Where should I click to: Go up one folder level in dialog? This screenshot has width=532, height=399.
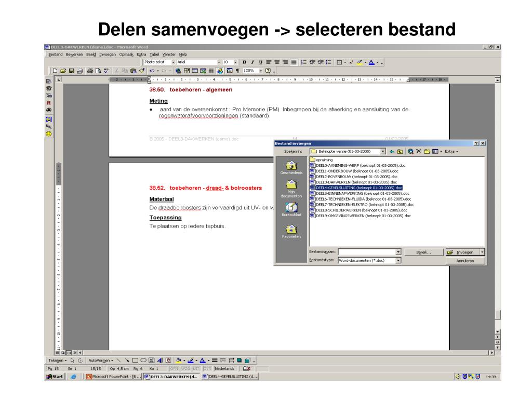400,152
